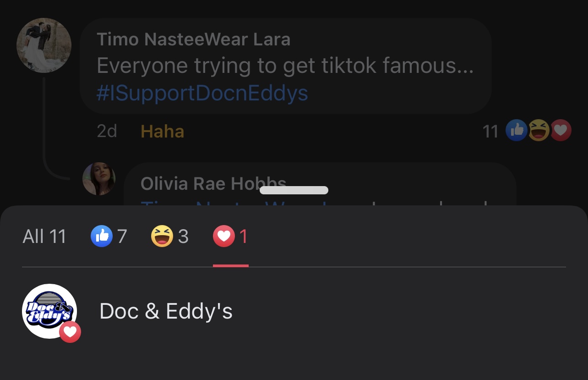Tap the blue Like icon beside the comment's reaction count
This screenshot has width=588, height=380.
pyautogui.click(x=516, y=131)
